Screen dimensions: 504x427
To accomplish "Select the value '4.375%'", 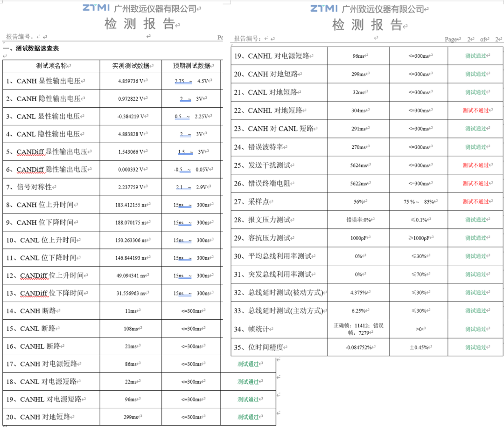I will [358, 293].
